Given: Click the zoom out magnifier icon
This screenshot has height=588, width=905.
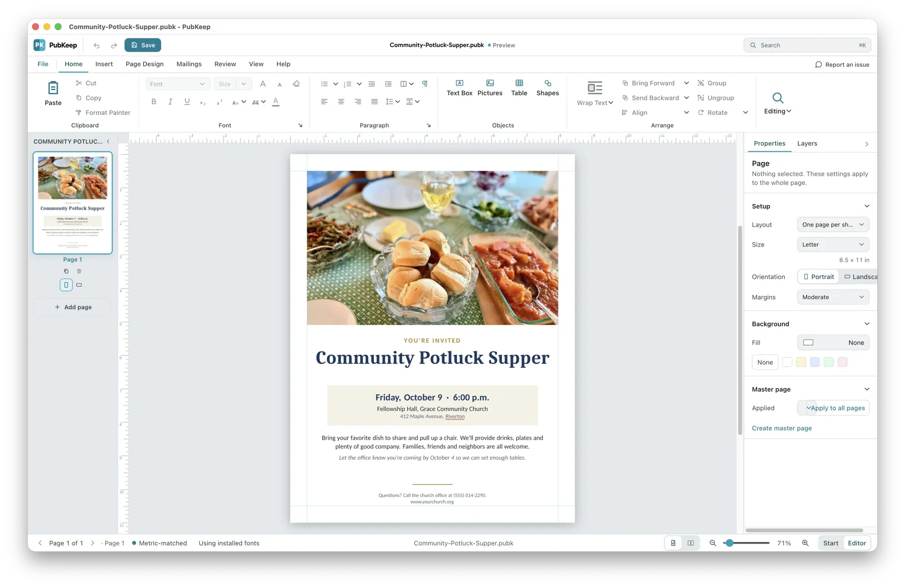Looking at the screenshot, I should coord(713,543).
